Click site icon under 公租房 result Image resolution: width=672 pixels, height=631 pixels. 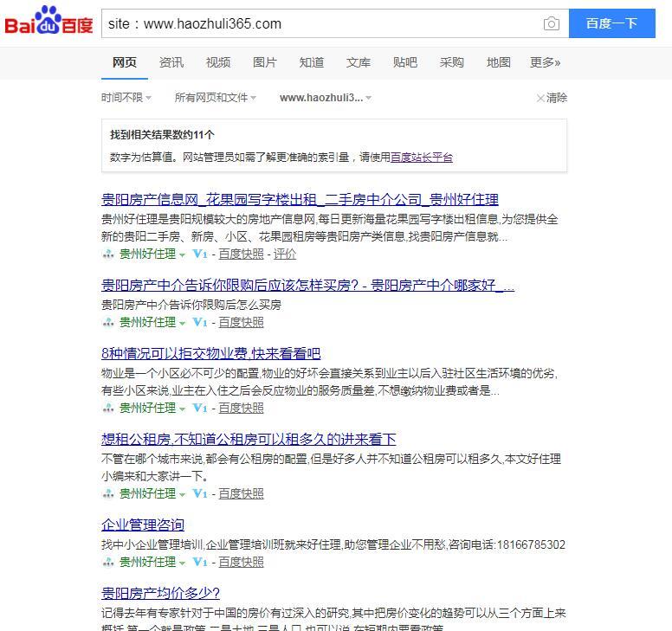click(108, 494)
